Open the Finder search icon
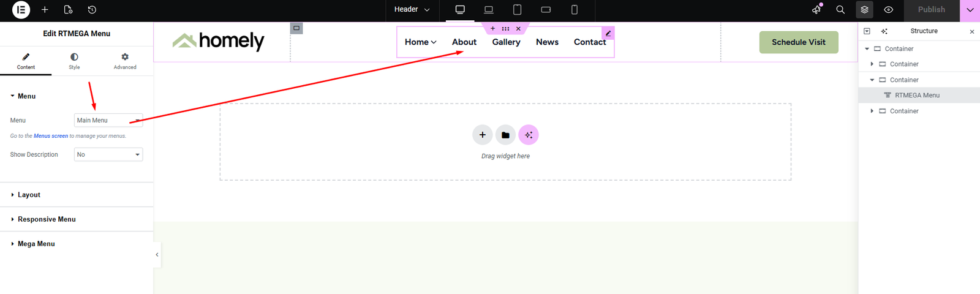Viewport: 980px width, 294px height. click(840, 10)
